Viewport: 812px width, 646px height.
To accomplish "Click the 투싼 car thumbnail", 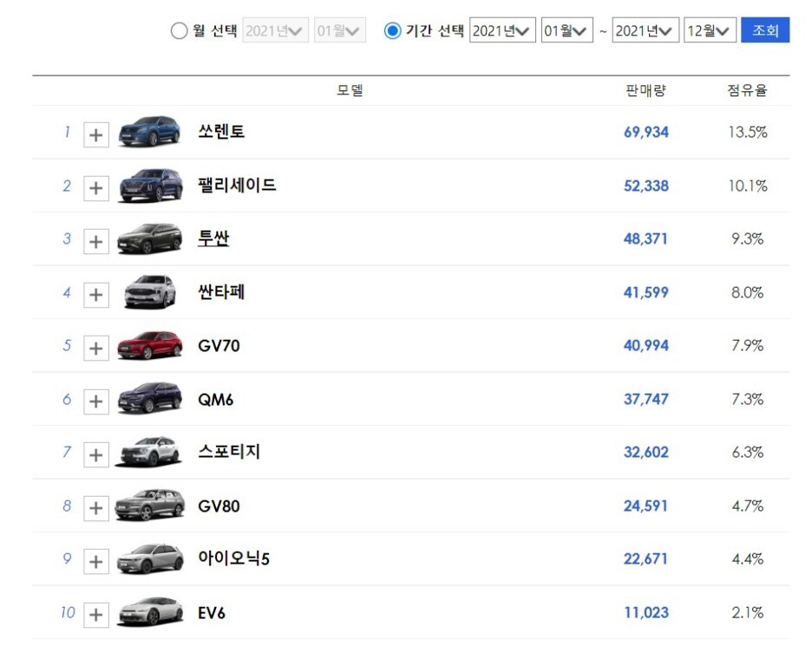I will (x=150, y=238).
